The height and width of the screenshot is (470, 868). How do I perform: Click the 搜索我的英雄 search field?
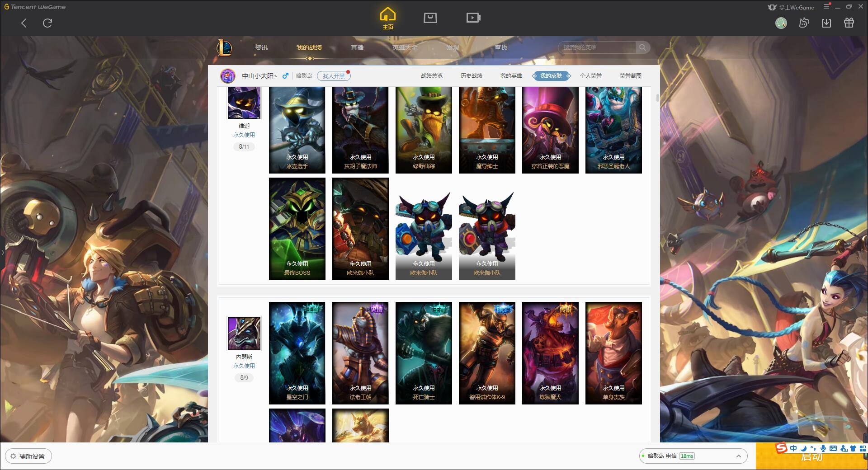tap(597, 47)
